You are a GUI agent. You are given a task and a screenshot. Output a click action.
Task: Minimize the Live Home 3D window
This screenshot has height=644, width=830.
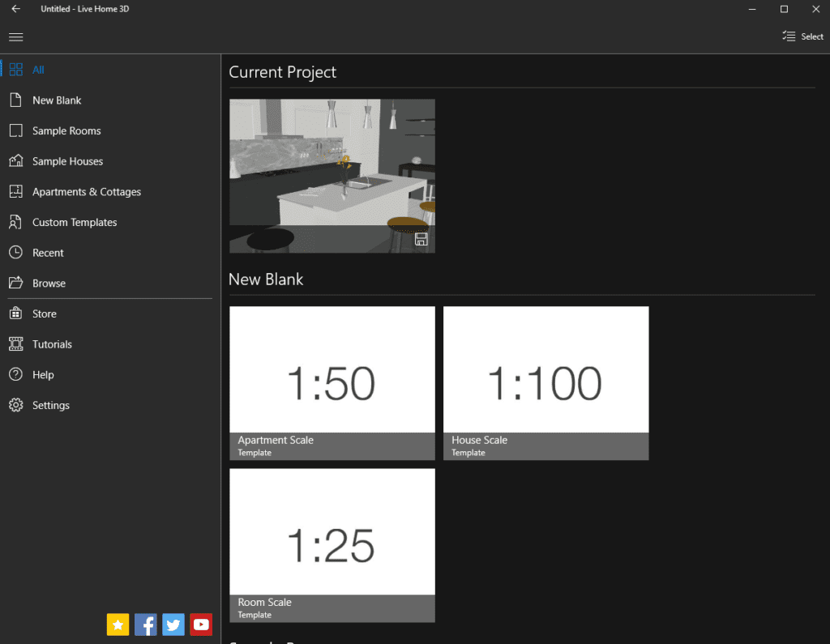751,9
